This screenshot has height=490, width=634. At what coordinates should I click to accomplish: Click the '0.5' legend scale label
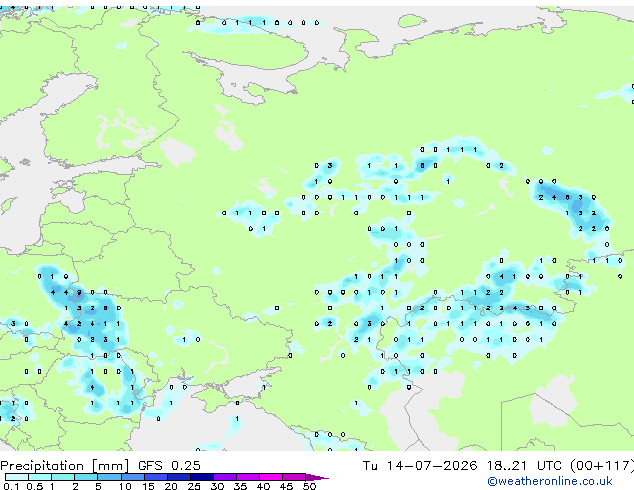click(34, 486)
